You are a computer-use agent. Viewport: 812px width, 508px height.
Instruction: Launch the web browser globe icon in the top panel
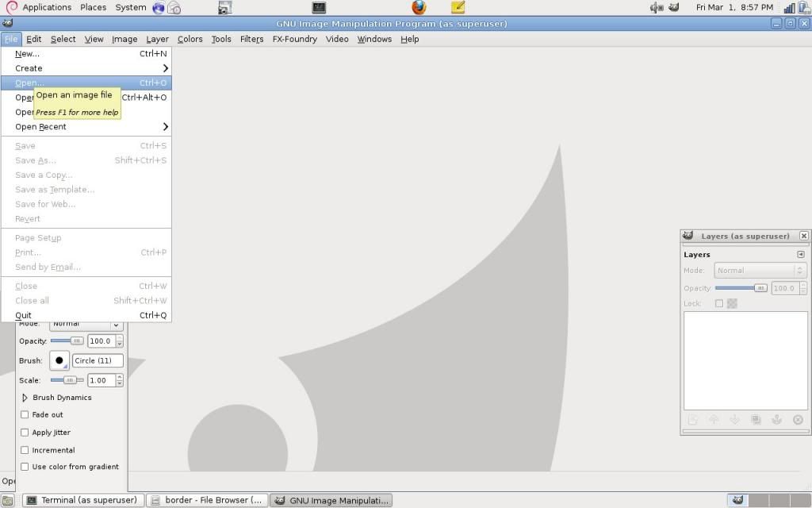(158, 8)
